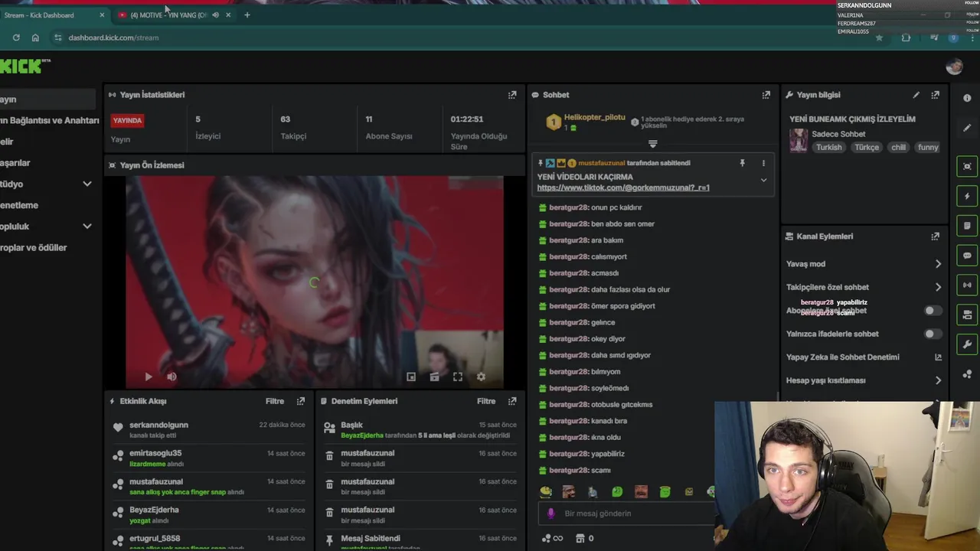Toggle the stream preview widget icon in sidebar
This screenshot has width=980, height=551.
pyautogui.click(x=967, y=166)
